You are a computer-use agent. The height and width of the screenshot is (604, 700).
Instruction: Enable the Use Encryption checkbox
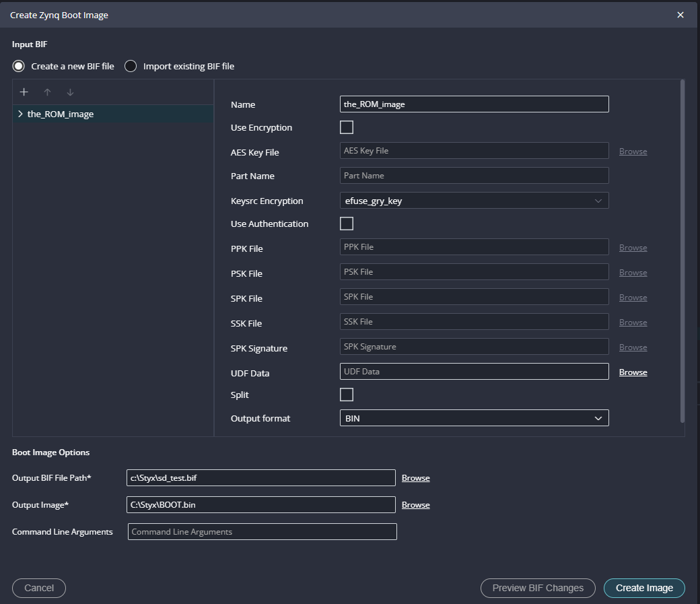347,127
